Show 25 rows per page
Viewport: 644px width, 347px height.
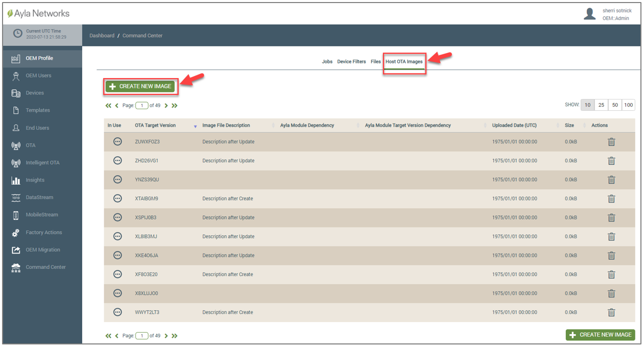pyautogui.click(x=601, y=105)
